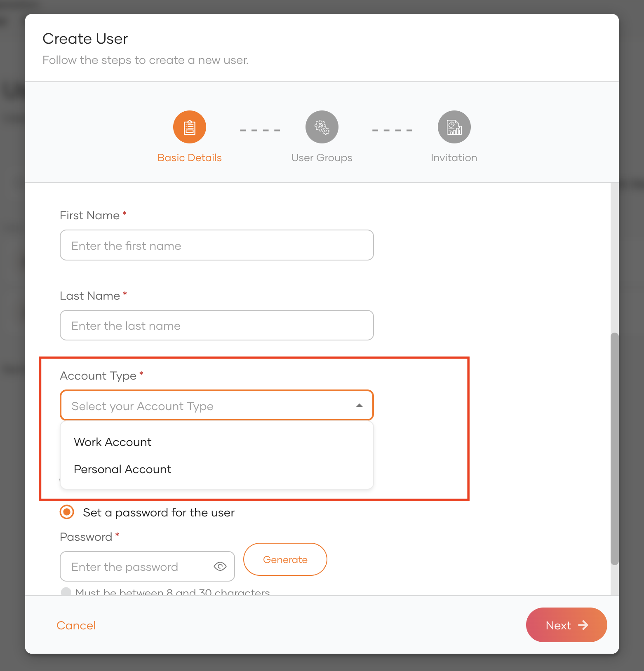This screenshot has height=671, width=644.
Task: Click into the Last Name field
Action: click(216, 326)
